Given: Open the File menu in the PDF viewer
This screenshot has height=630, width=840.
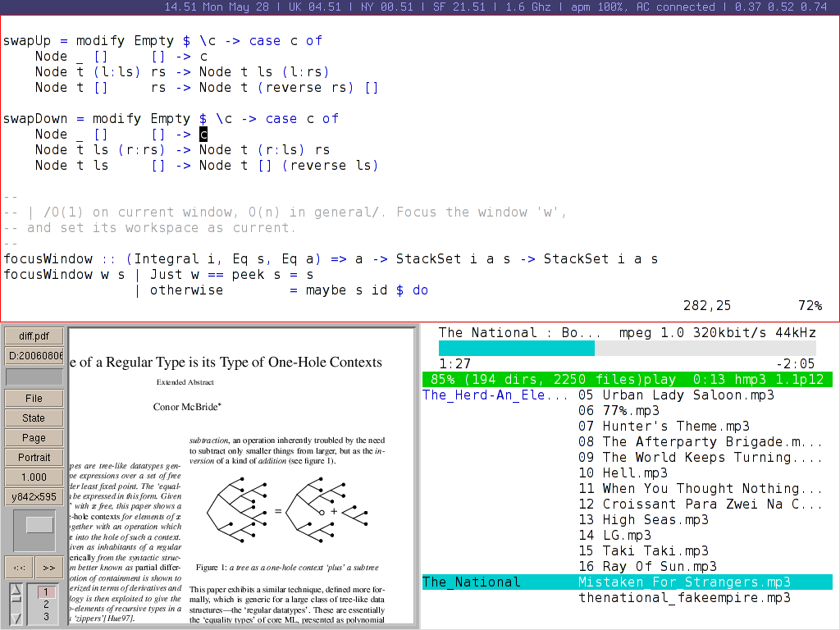Looking at the screenshot, I should [34, 398].
